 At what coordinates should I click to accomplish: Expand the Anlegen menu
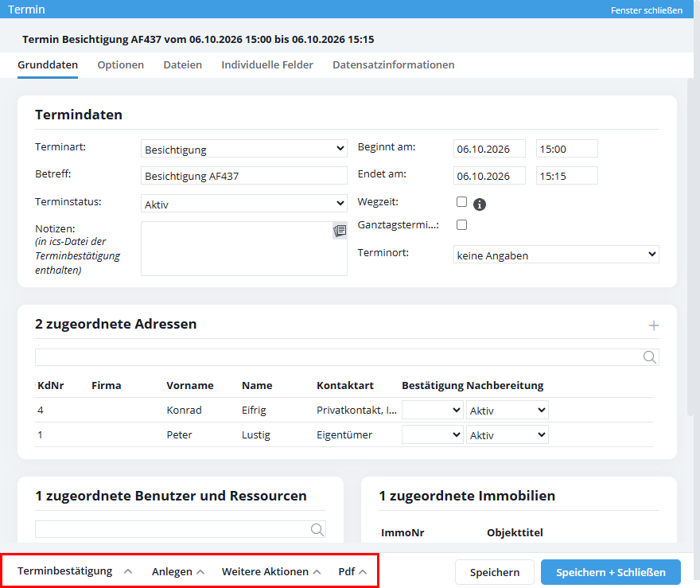[x=177, y=572]
